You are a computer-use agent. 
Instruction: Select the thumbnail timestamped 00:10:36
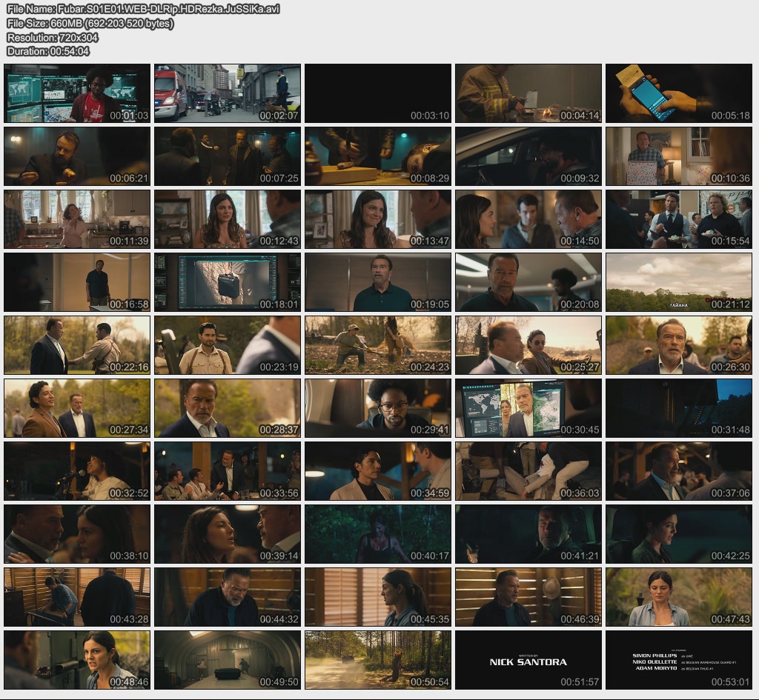(x=679, y=156)
